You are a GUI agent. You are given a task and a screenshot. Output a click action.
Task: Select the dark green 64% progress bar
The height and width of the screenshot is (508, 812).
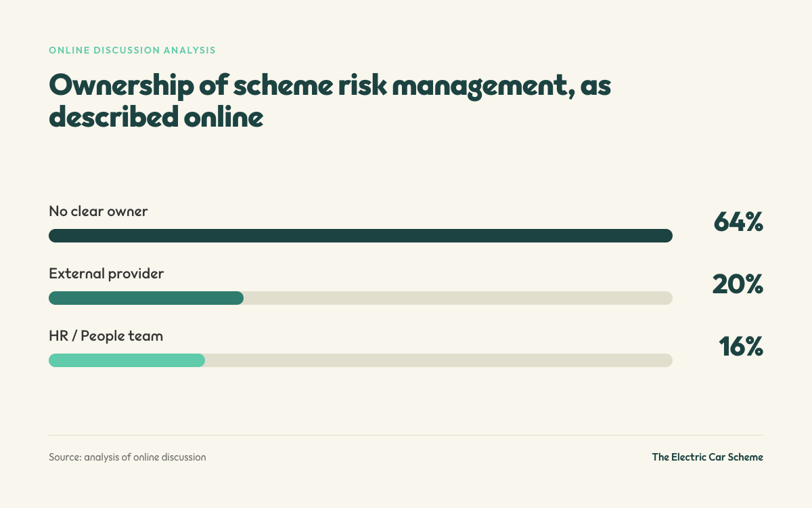(x=361, y=236)
